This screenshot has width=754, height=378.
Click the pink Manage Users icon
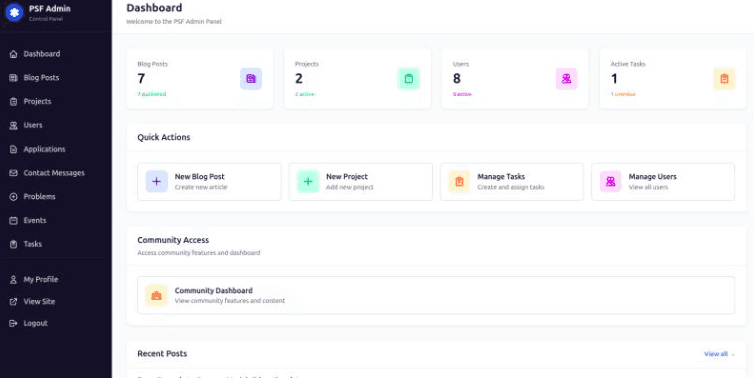[x=611, y=181]
